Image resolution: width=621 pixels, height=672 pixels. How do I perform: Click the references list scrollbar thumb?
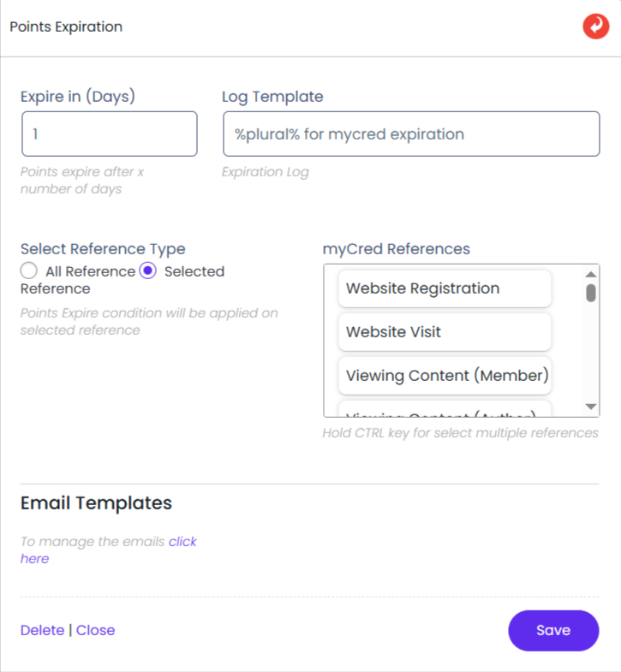coord(590,293)
